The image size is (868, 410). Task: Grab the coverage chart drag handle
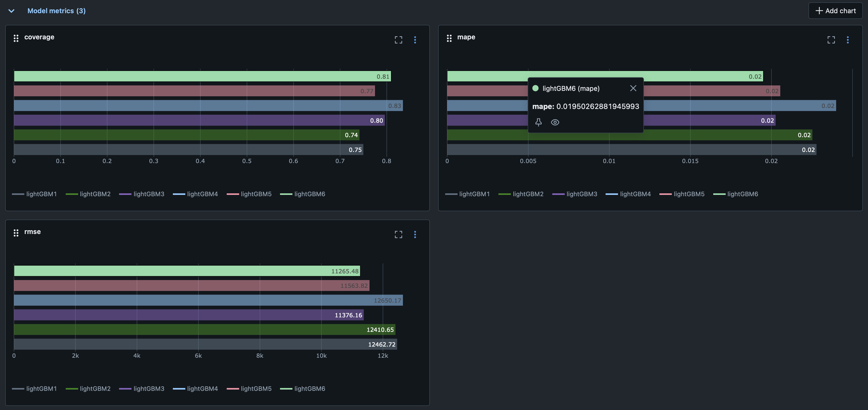(x=16, y=38)
